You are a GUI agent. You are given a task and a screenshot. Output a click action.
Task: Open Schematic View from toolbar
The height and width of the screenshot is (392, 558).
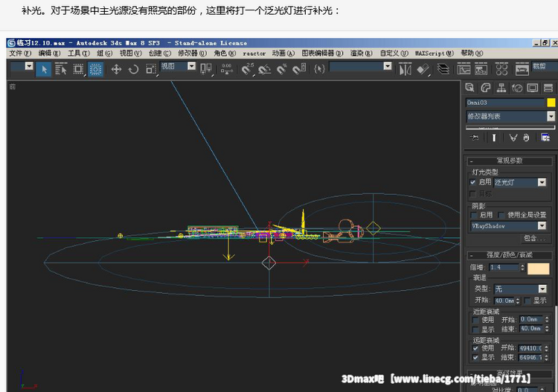(x=481, y=69)
